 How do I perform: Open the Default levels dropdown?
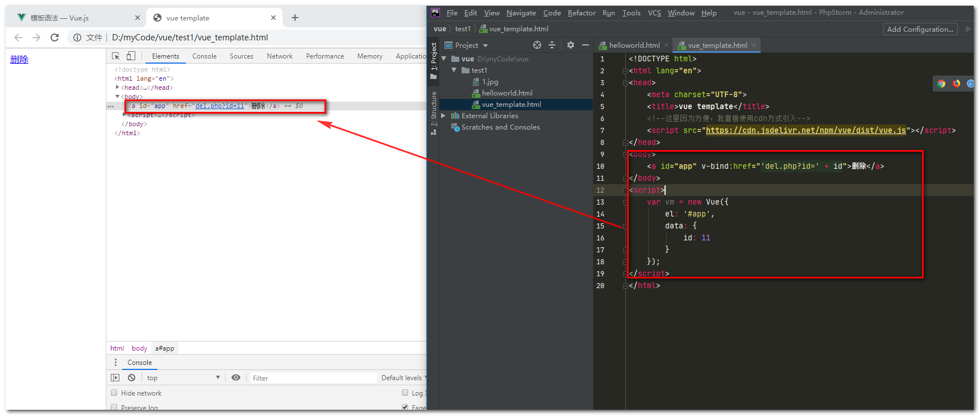[x=404, y=378]
